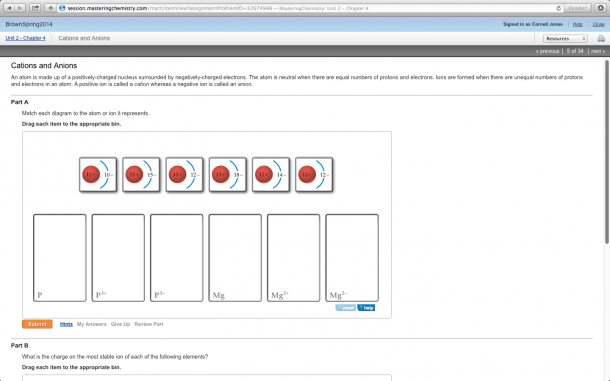Viewport: 610px width, 381px height.
Task: Open the Resources dropdown
Action: coord(565,38)
